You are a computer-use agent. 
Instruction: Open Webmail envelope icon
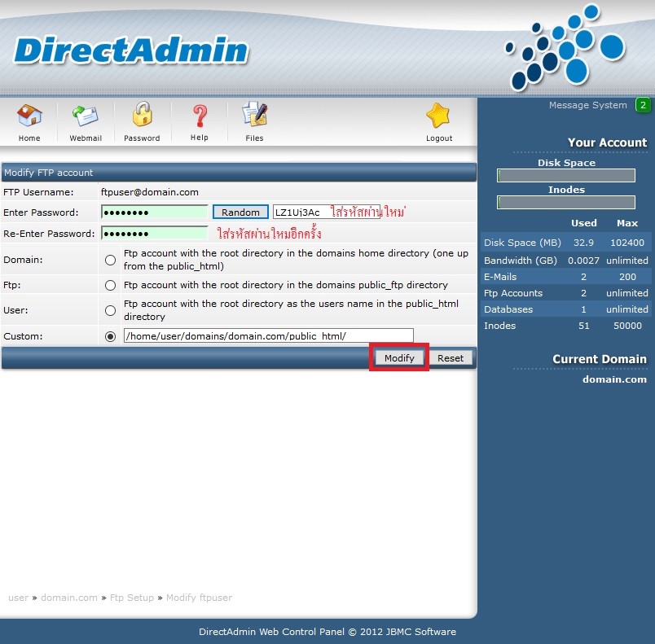(86, 115)
